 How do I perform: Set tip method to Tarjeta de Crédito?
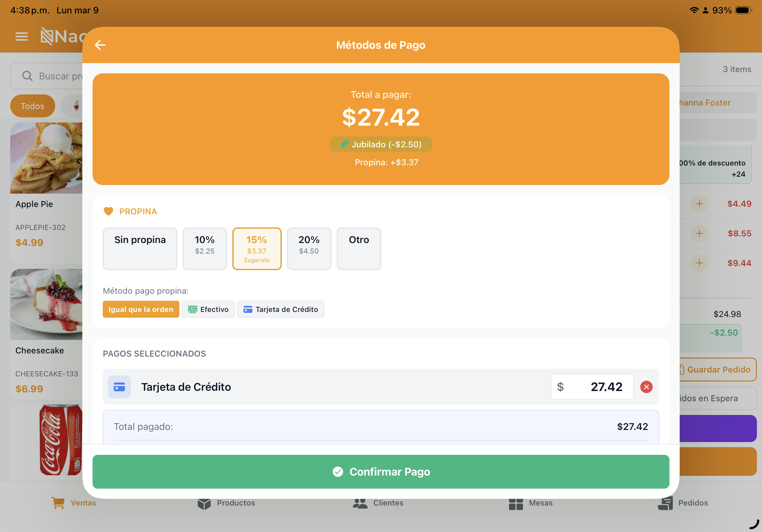click(280, 309)
